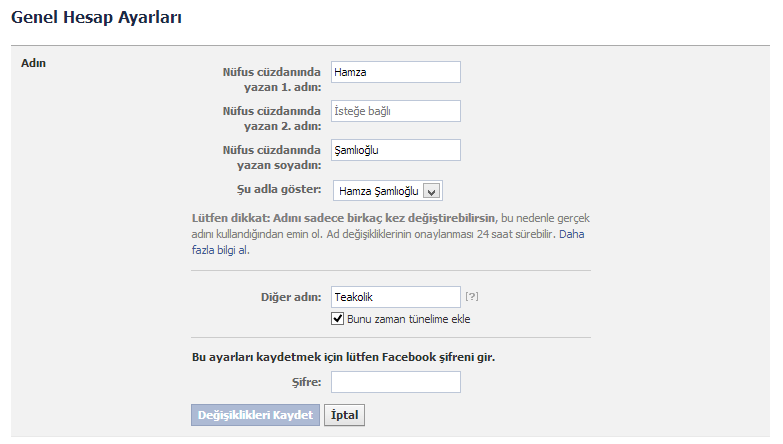
Task: Click the 'Genel Hesap Ayarları' page title
Action: coord(96,17)
